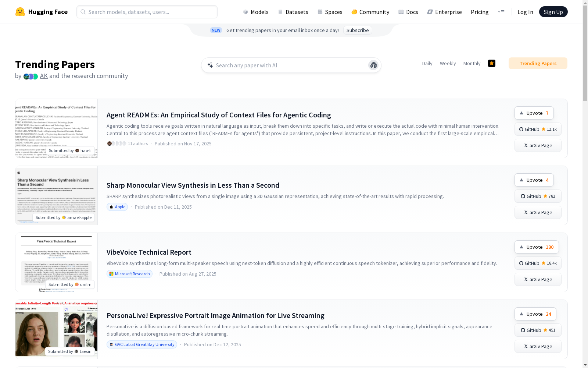Viewport: 588px width, 368px height.
Task: Click the PersonaLive paper thumbnail
Action: click(x=56, y=329)
